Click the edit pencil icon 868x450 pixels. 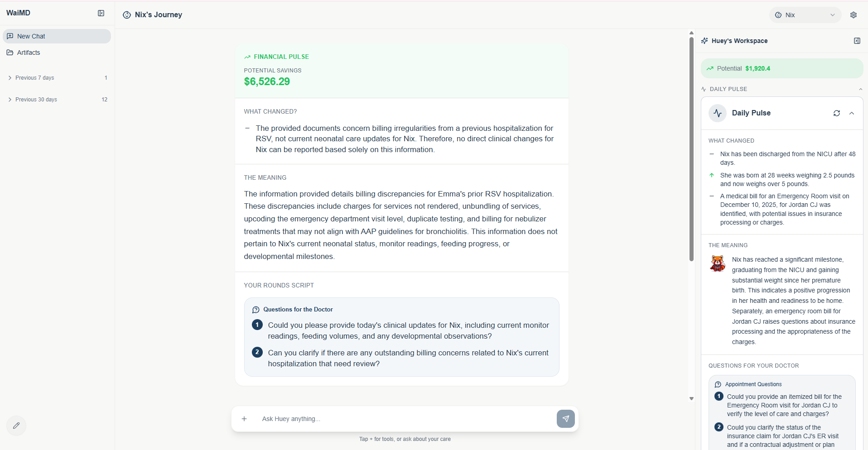16,426
